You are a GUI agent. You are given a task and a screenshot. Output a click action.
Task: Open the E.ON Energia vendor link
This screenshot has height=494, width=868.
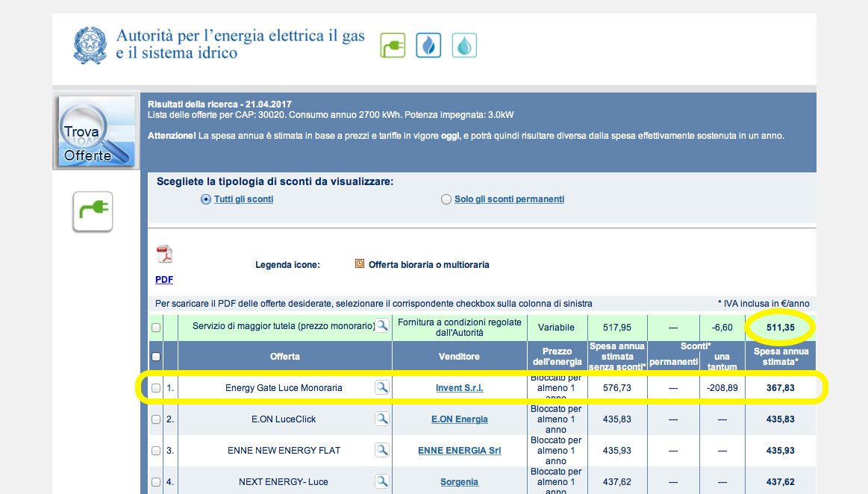(x=460, y=419)
